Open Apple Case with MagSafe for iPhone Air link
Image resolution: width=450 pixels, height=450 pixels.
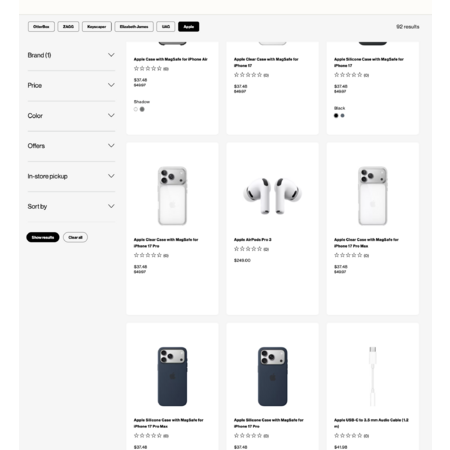(x=171, y=59)
